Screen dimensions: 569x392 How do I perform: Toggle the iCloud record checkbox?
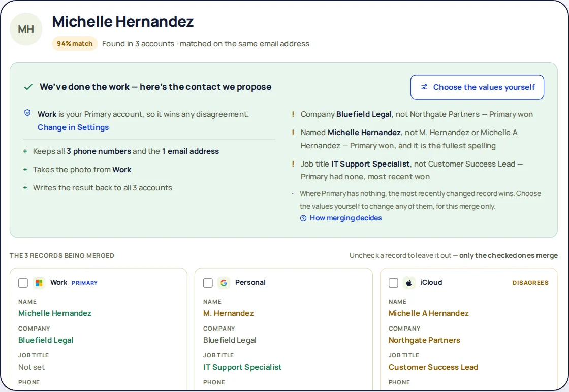pos(393,283)
